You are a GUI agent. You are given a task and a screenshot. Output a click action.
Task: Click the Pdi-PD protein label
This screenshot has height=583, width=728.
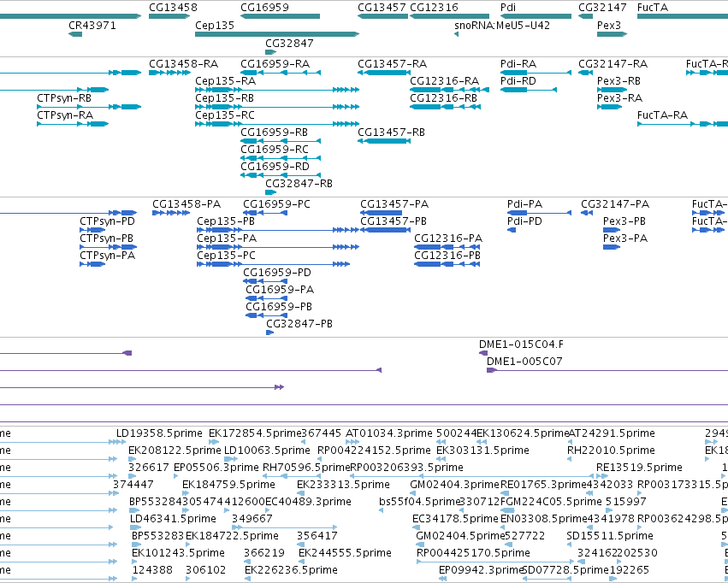tap(524, 221)
